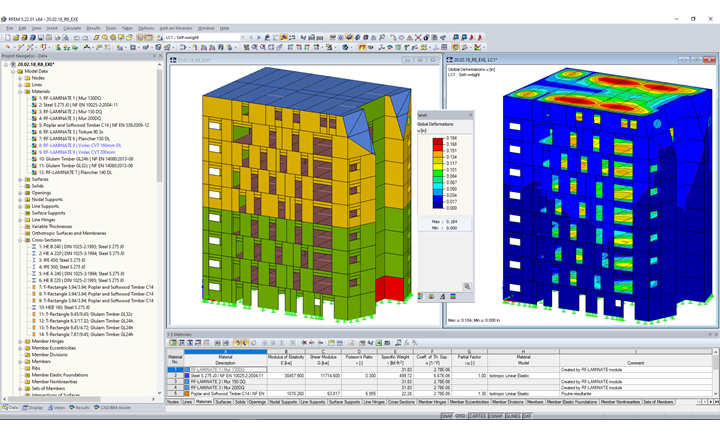Expand the Member Hinges tree node
This screenshot has height=435, width=720.
(x=20, y=341)
